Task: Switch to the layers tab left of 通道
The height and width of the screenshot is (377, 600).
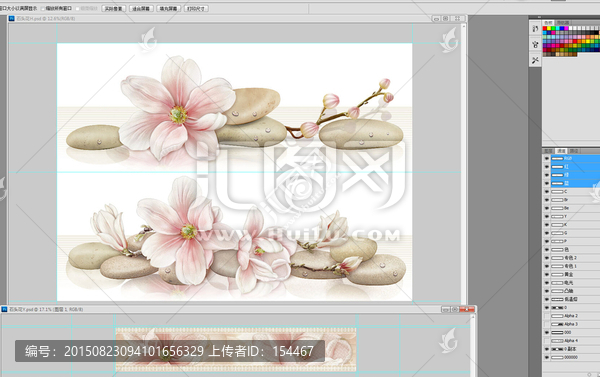Action: tap(549, 151)
